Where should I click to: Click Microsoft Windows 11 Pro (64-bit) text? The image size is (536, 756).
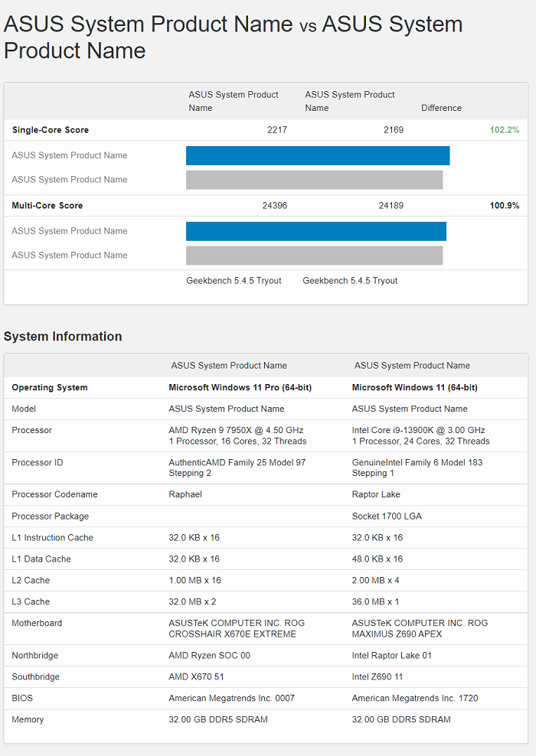tap(240, 387)
